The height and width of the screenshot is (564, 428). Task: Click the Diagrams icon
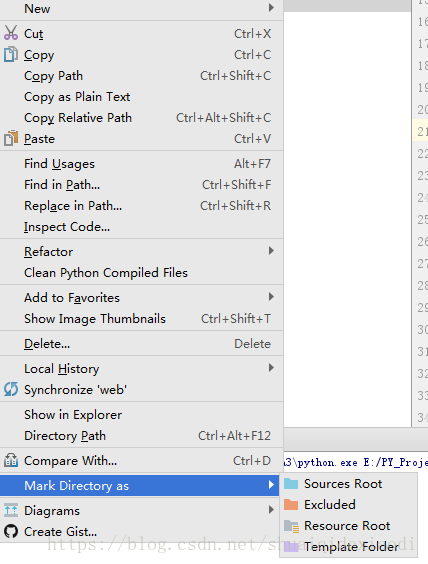[x=11, y=510]
